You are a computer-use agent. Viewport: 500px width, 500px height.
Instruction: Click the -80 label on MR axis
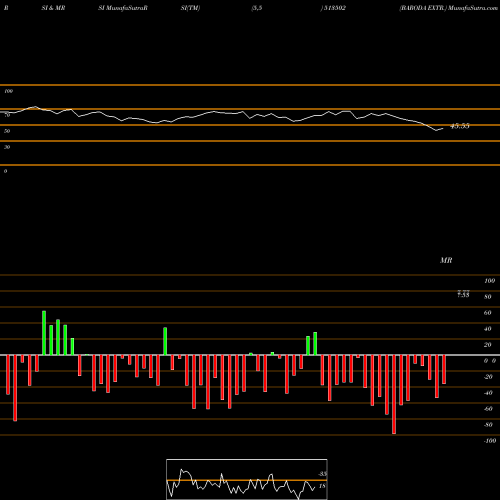[x=488, y=425]
